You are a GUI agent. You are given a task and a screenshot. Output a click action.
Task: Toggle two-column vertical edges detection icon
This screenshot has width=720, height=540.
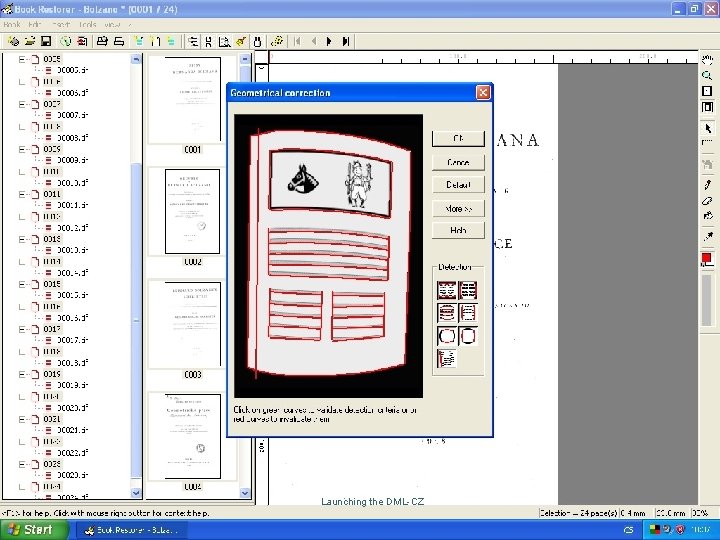coord(468,290)
